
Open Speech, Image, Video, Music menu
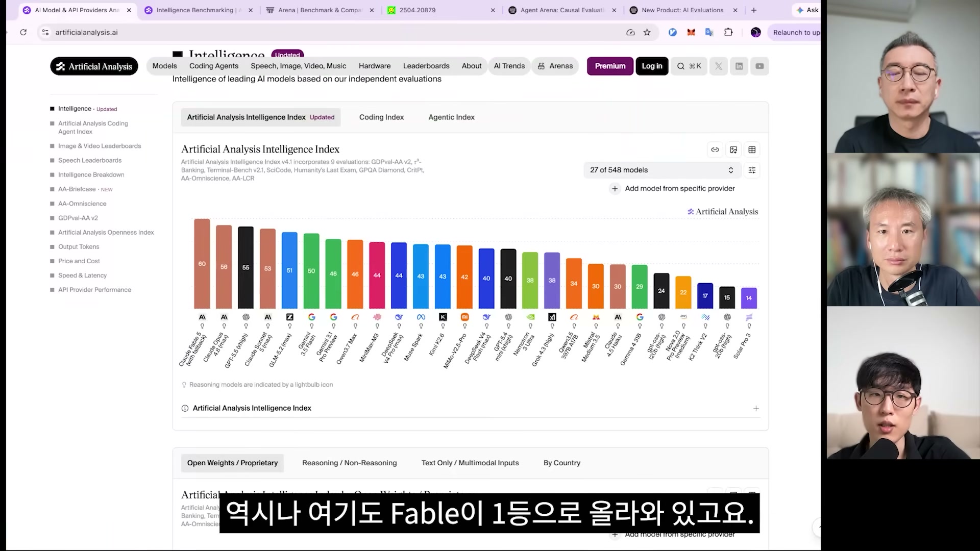point(299,66)
